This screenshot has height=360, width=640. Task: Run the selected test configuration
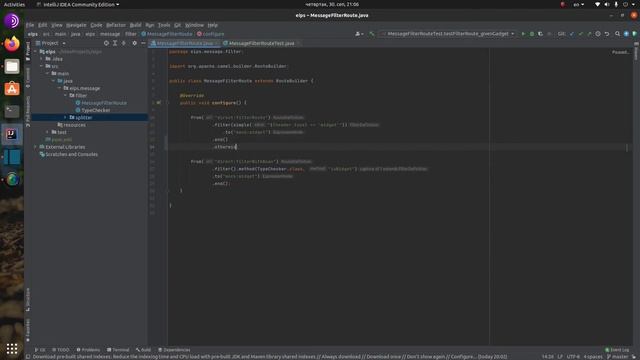523,34
